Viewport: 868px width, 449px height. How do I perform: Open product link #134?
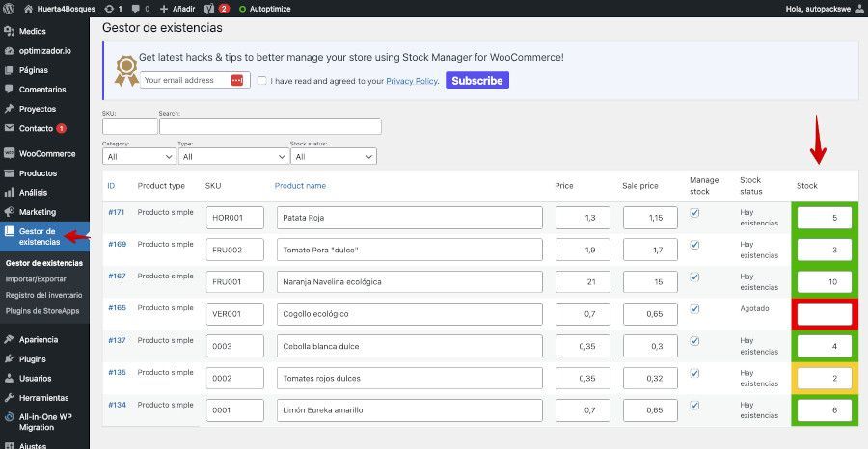point(117,405)
